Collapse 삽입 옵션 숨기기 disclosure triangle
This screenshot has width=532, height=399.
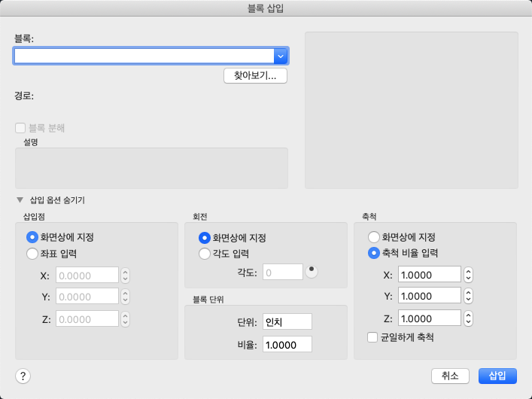click(19, 200)
